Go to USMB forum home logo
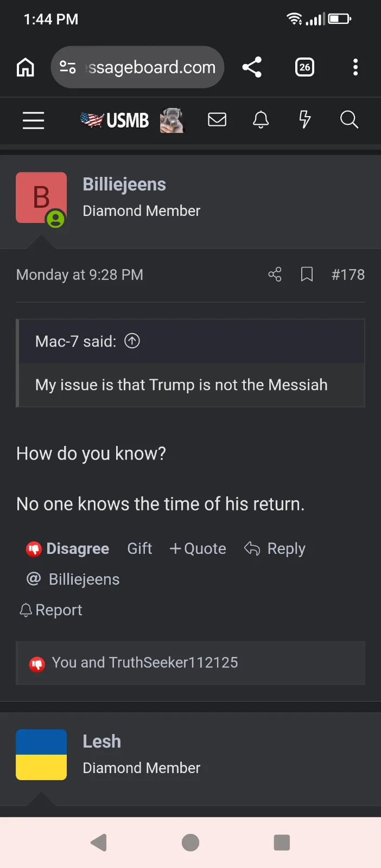 click(x=115, y=120)
